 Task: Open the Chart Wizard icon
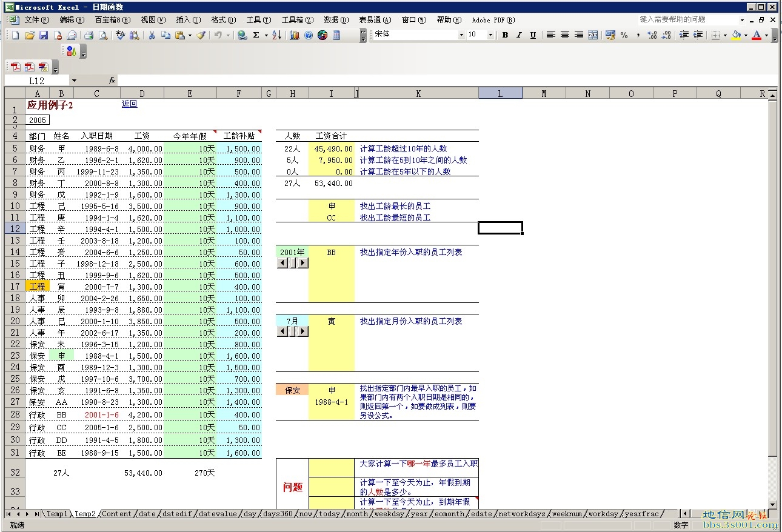(295, 35)
